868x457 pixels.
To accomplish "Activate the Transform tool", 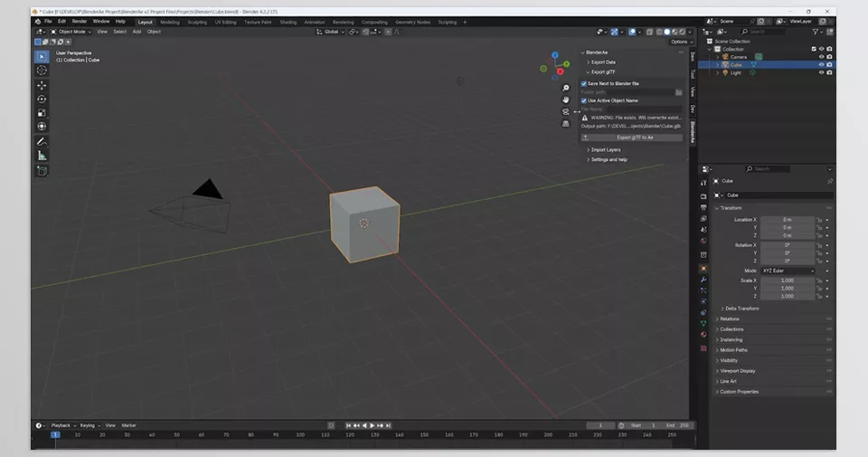I will (42, 127).
